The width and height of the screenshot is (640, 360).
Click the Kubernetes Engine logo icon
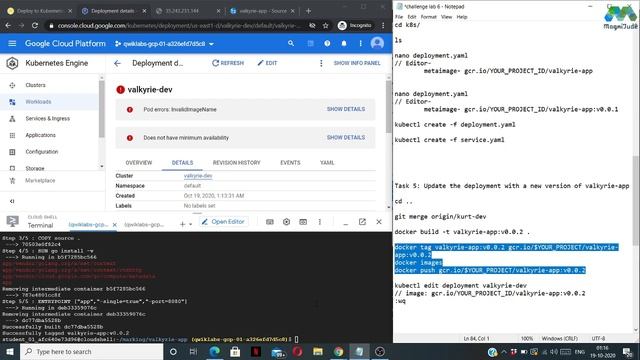tap(12, 63)
